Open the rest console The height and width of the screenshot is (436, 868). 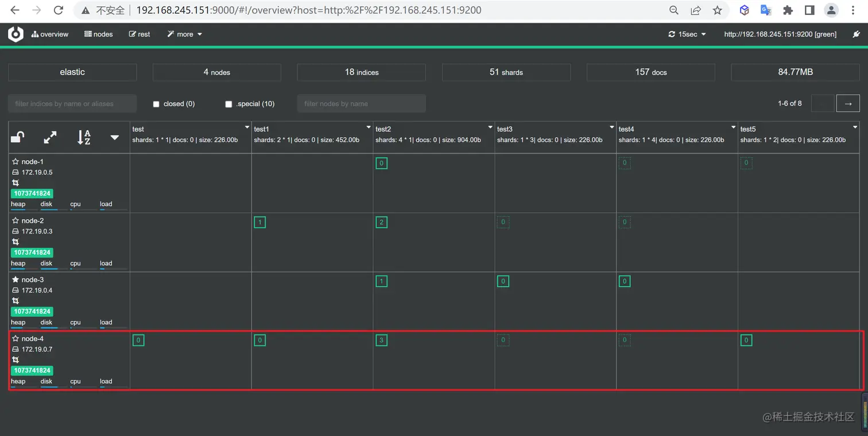(139, 34)
